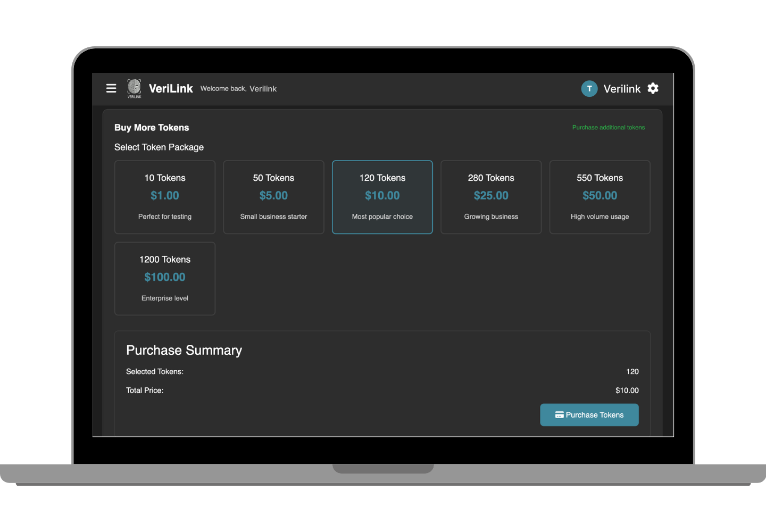This screenshot has height=532, width=766.
Task: Open the settings gear icon
Action: point(653,88)
